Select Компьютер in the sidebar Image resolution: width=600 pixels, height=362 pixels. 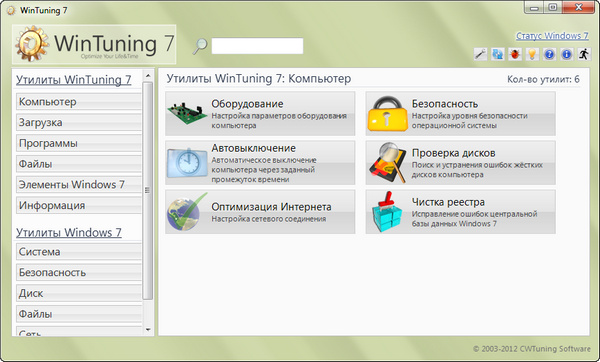tap(79, 102)
